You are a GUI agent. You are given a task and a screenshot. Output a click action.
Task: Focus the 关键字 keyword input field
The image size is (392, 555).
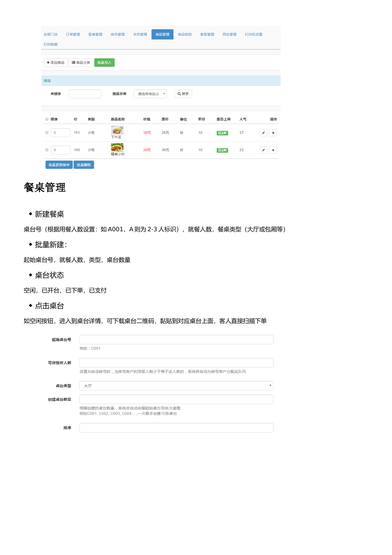(x=85, y=94)
